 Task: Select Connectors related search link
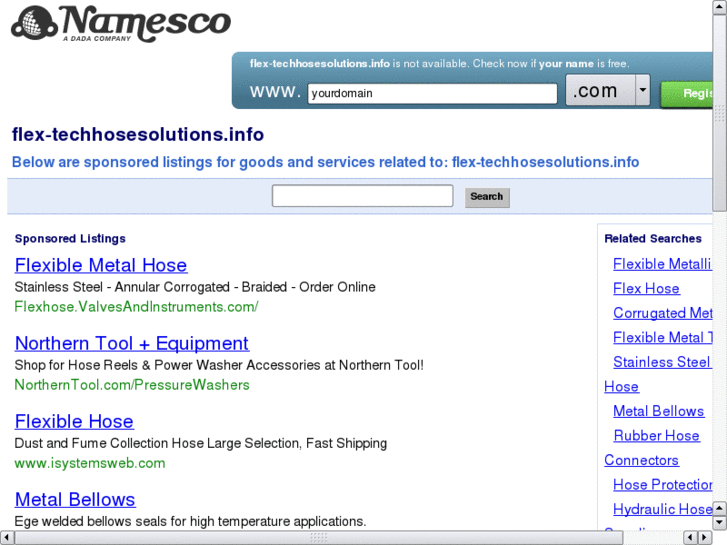pyautogui.click(x=642, y=461)
